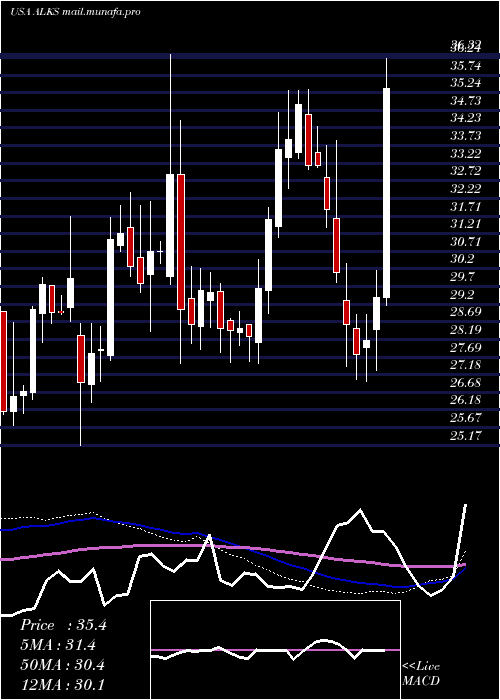Click the 35.74 price axis label
This screenshot has width=500, height=700.
point(466,66)
